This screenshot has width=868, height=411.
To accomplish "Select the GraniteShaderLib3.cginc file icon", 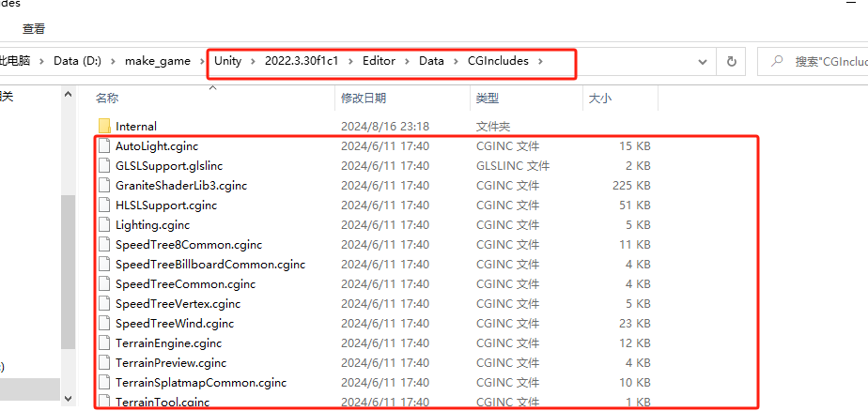I will (x=104, y=185).
